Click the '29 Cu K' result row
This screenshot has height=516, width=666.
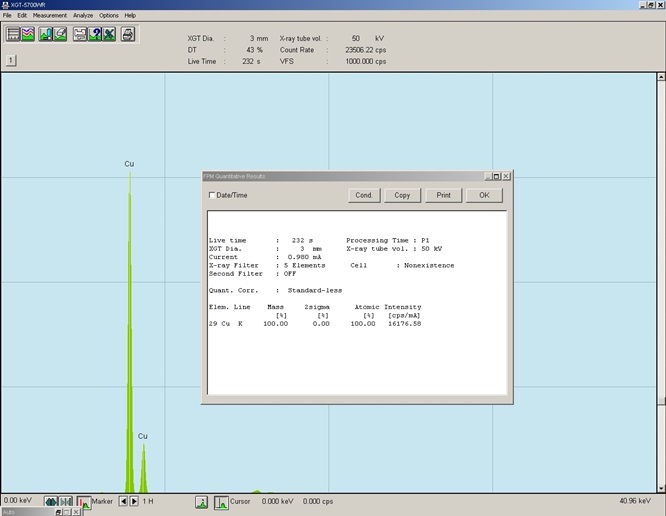(x=315, y=324)
